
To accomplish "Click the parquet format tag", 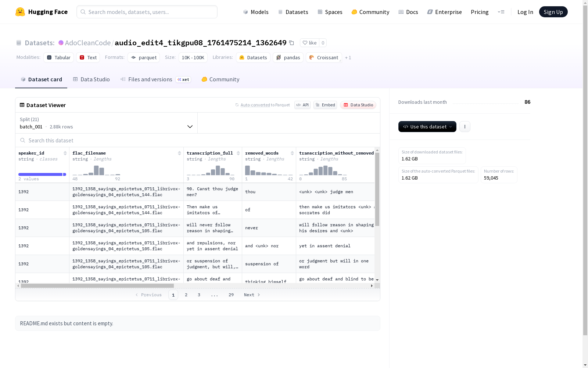I will (x=144, y=57).
